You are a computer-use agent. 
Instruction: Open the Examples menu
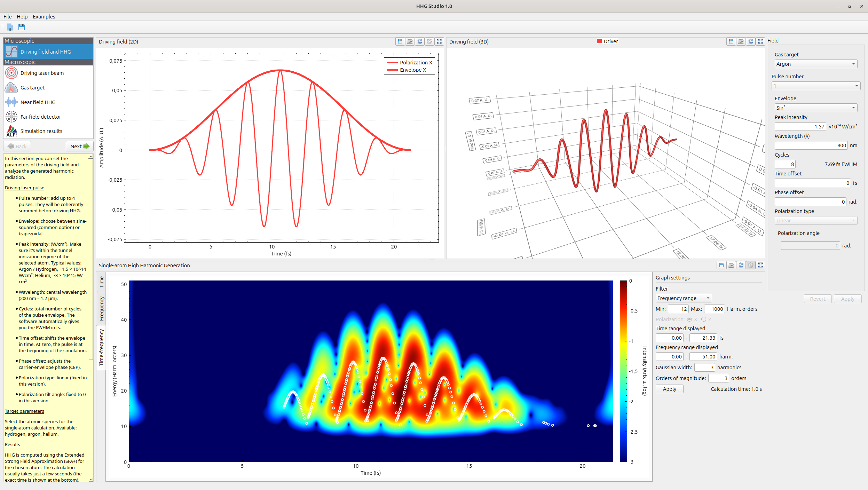pyautogui.click(x=44, y=17)
